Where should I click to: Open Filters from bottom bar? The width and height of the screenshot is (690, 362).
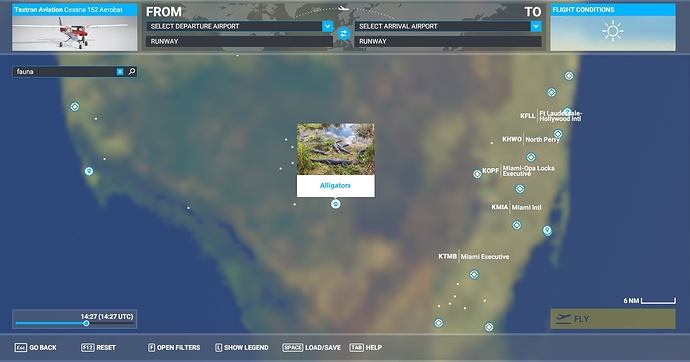[x=173, y=347]
